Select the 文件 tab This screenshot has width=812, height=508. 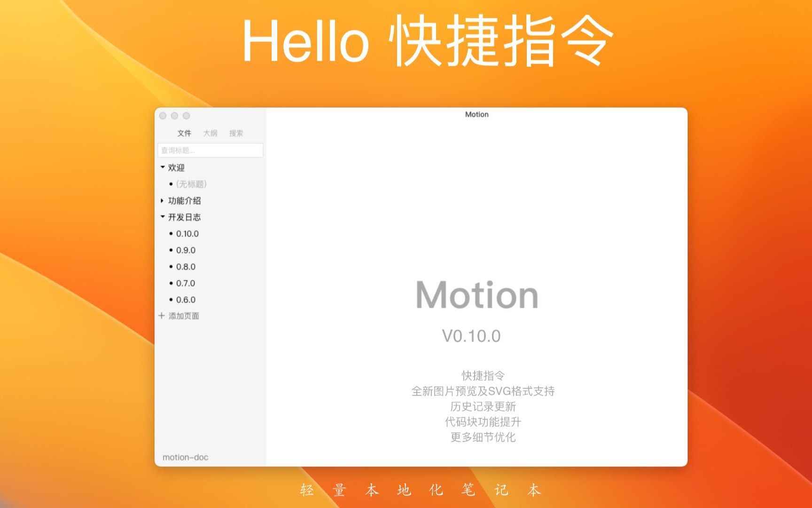(x=184, y=133)
